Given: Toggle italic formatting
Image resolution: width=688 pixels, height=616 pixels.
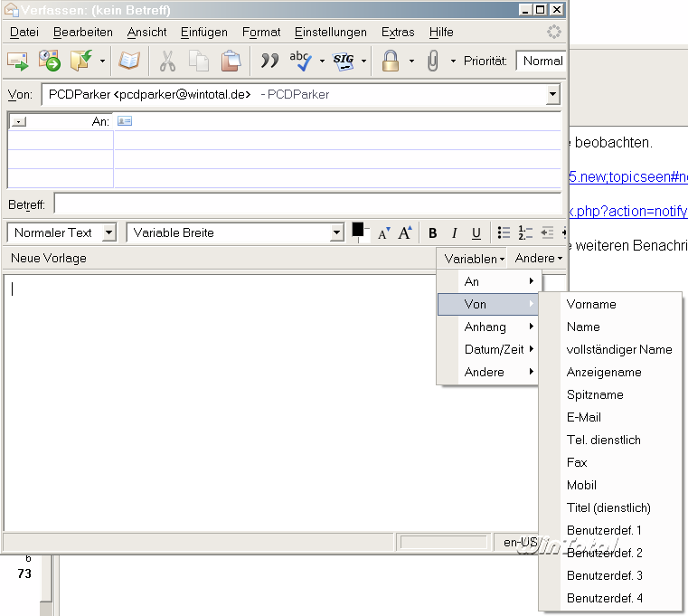Looking at the screenshot, I should [x=455, y=233].
